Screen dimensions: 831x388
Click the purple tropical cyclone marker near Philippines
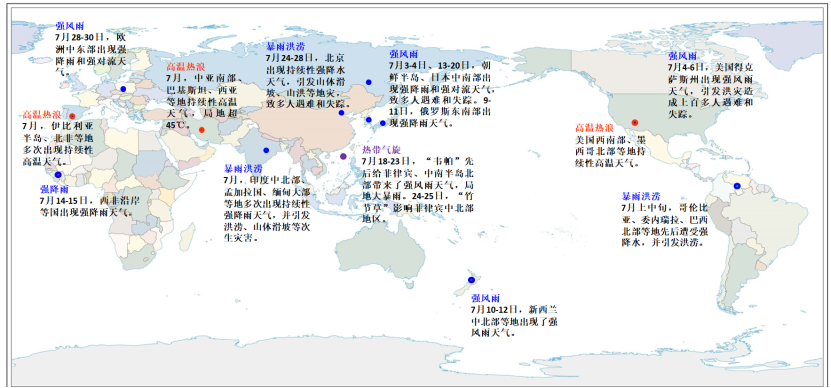[343, 156]
